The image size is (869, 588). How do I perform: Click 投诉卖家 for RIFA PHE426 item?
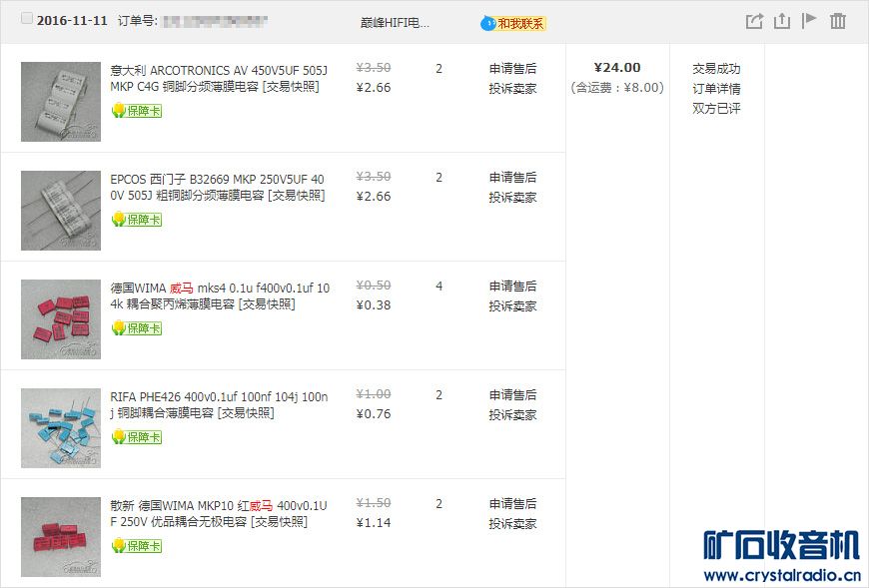tap(512, 414)
